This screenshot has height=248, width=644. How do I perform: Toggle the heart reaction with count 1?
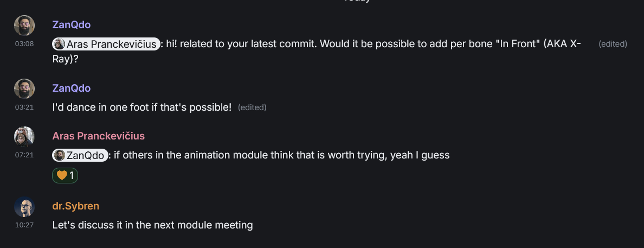[65, 176]
